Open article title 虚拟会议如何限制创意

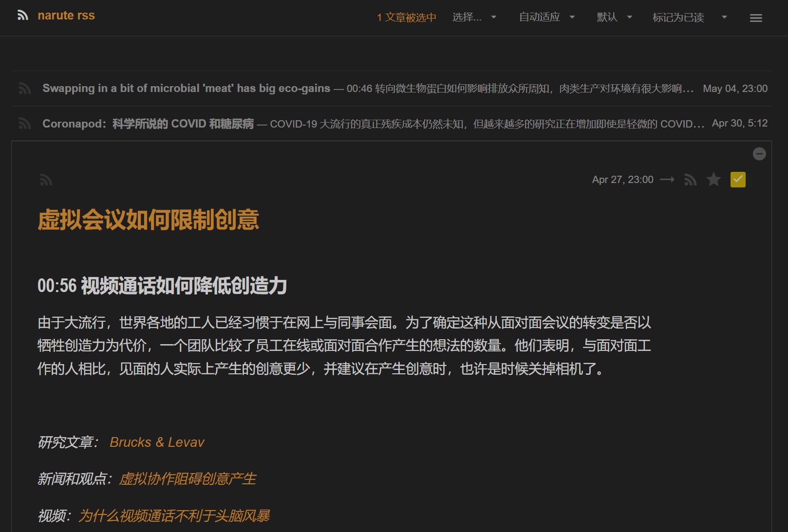[x=148, y=220]
